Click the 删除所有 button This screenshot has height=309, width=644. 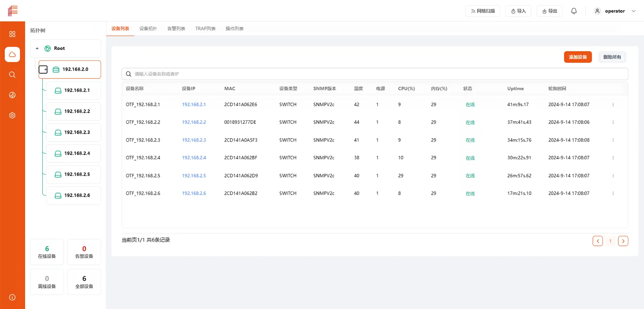(612, 57)
